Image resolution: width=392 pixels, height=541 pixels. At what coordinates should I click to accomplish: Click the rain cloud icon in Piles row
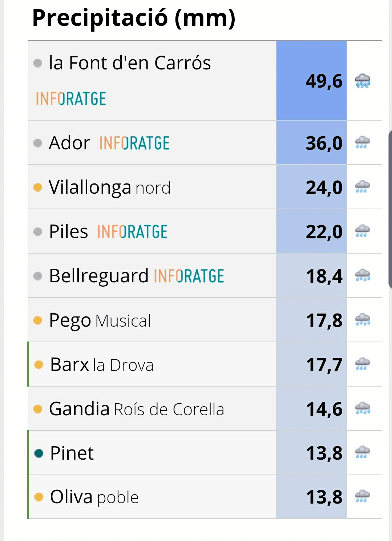click(x=362, y=231)
